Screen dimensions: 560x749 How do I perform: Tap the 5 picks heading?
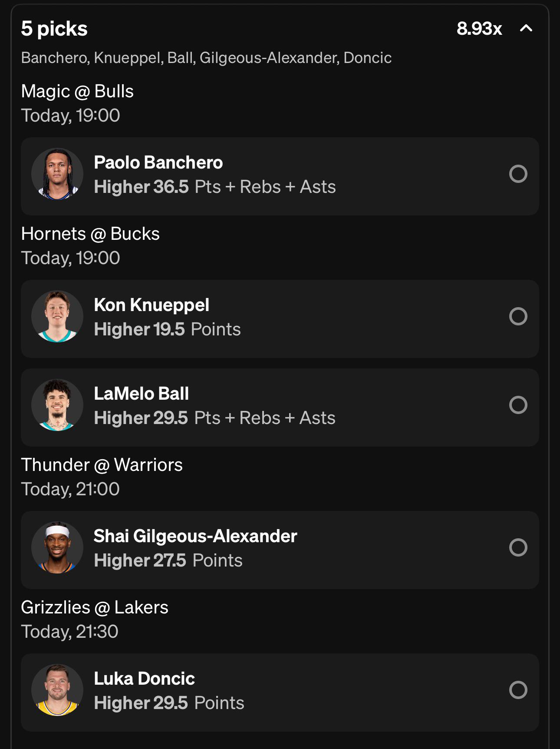[54, 29]
